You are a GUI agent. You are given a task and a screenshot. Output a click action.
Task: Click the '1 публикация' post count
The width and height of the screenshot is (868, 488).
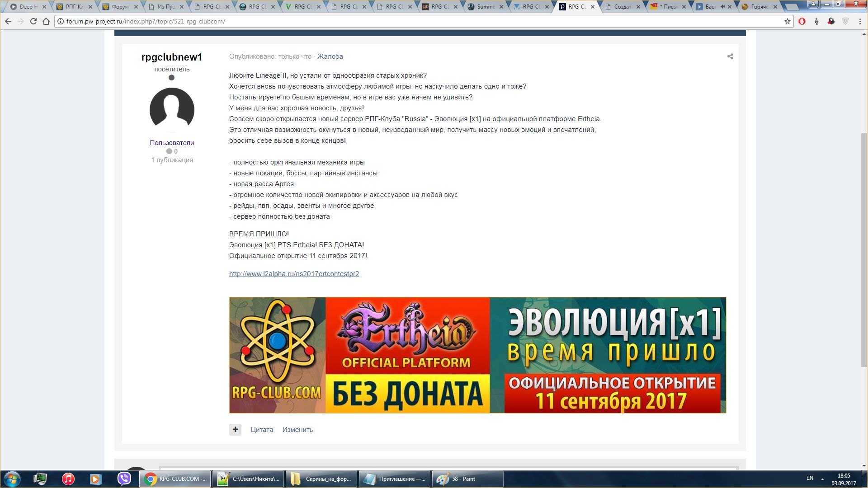[x=172, y=160]
